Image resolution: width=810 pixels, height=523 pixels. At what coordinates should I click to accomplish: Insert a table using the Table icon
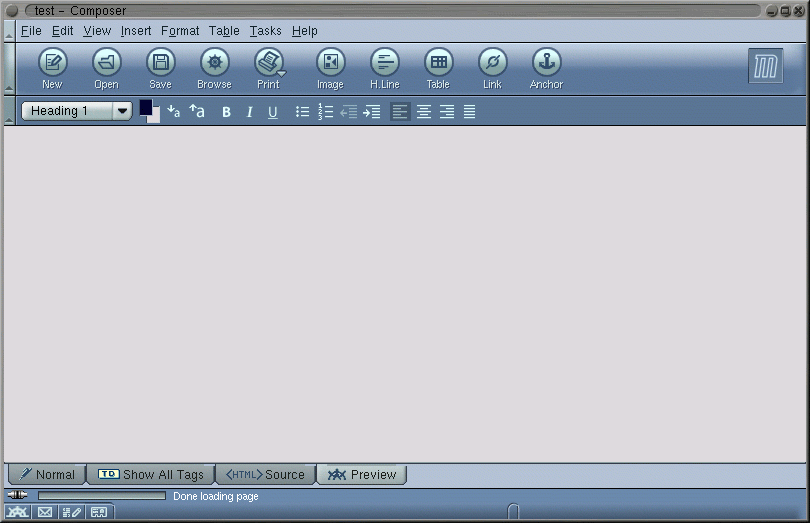pos(438,63)
